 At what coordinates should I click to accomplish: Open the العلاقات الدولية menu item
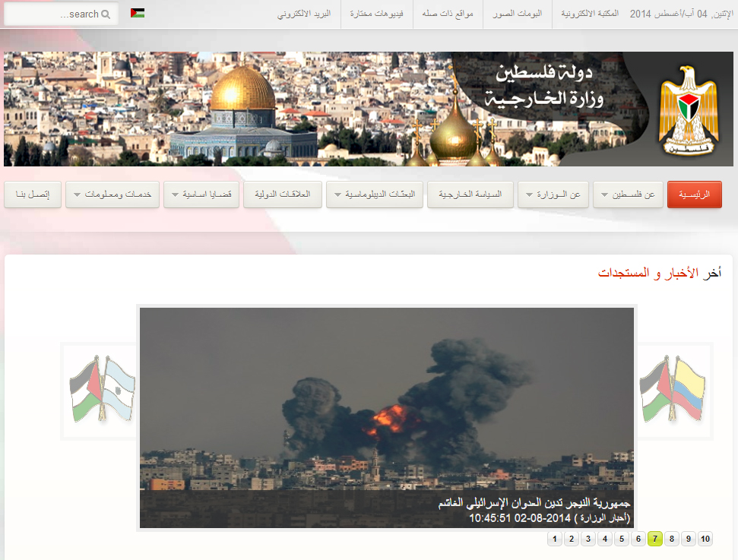283,195
